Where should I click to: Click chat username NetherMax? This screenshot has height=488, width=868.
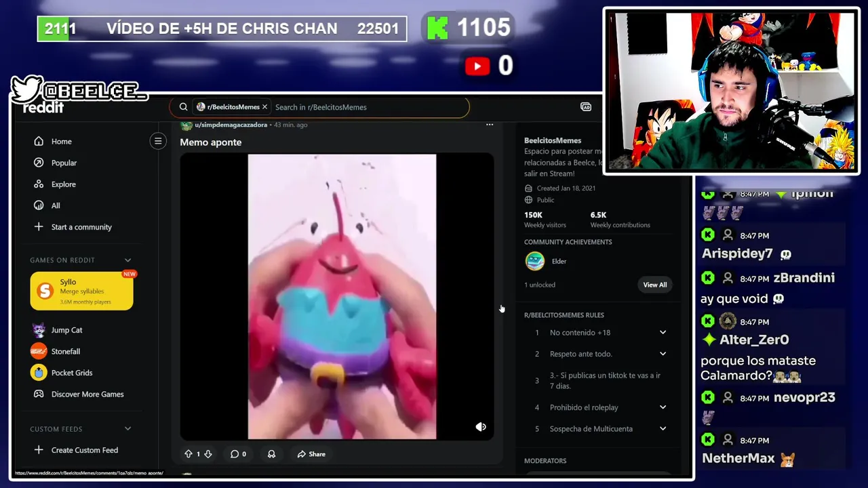[x=738, y=459]
